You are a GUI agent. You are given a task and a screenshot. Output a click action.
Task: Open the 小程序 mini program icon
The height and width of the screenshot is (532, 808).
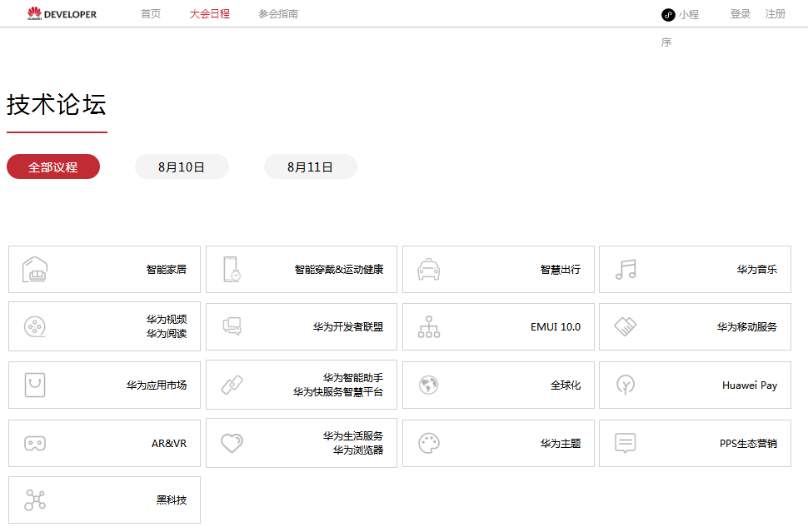tap(668, 14)
